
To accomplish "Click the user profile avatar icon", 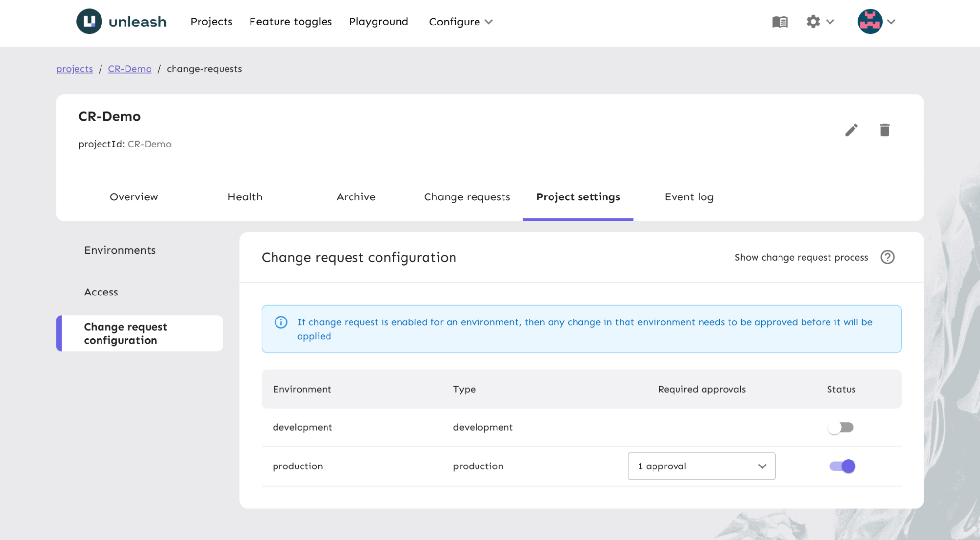I will click(x=869, y=21).
